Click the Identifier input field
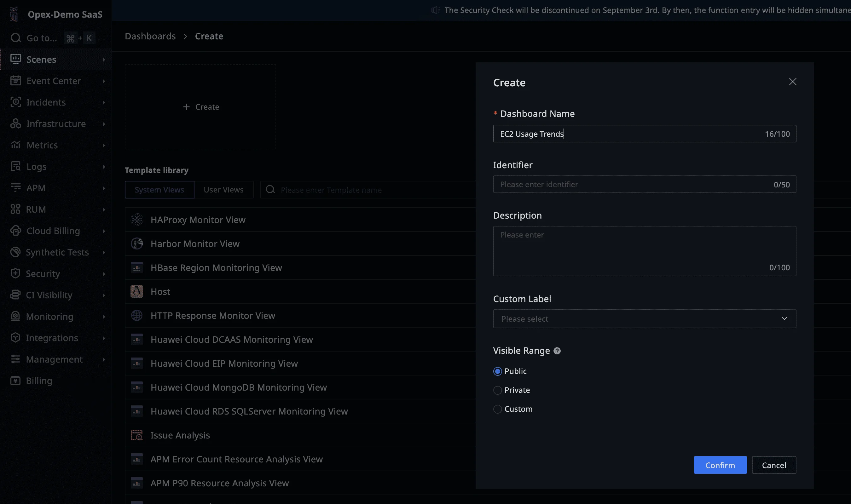 [x=632, y=184]
